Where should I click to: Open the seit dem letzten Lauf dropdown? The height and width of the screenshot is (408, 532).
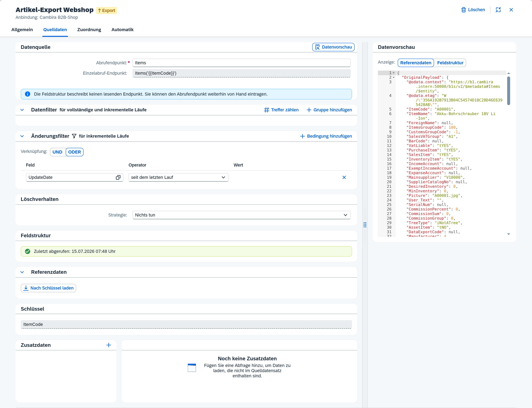tap(178, 177)
